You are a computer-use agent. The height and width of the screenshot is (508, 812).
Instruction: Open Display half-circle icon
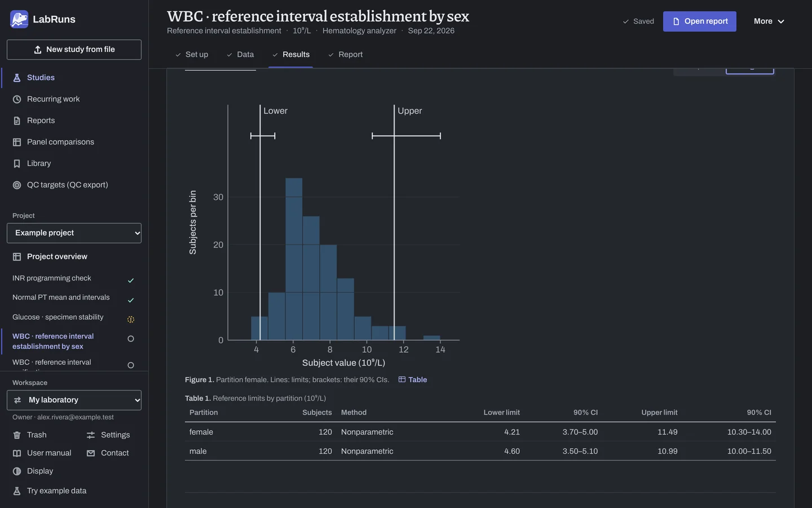point(17,471)
